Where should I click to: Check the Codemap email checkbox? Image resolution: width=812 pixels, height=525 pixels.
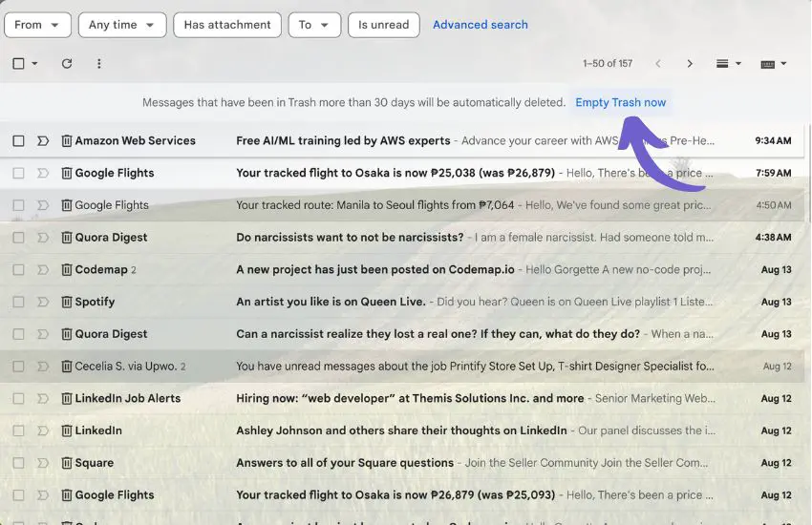click(x=19, y=269)
